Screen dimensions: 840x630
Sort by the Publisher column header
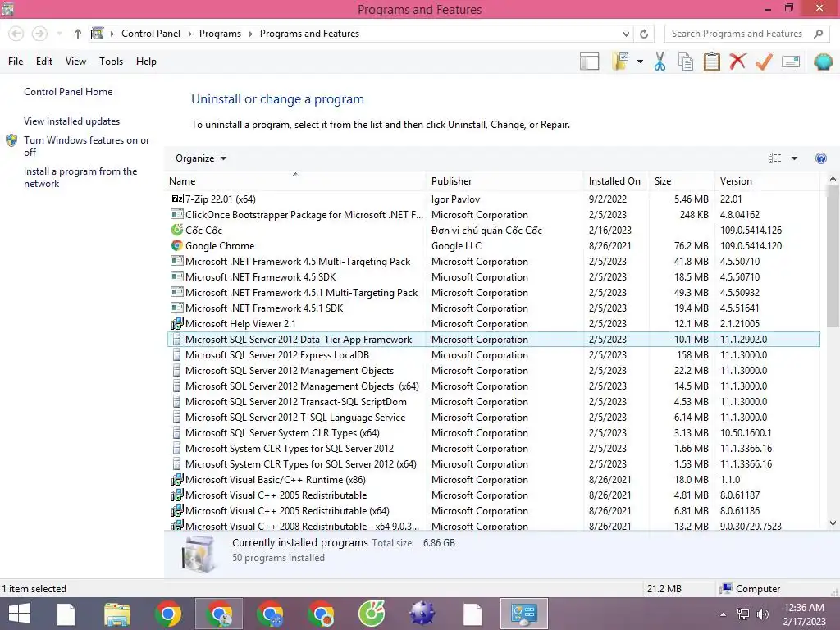click(x=504, y=181)
